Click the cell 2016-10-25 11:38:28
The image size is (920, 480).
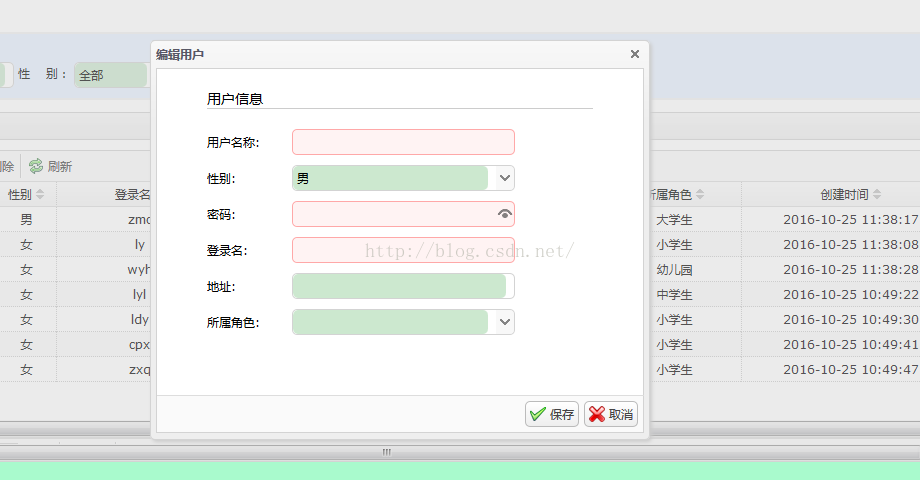pos(850,269)
